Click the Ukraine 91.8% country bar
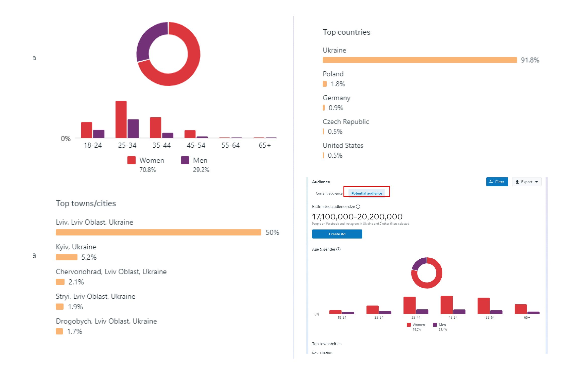 pyautogui.click(x=420, y=60)
